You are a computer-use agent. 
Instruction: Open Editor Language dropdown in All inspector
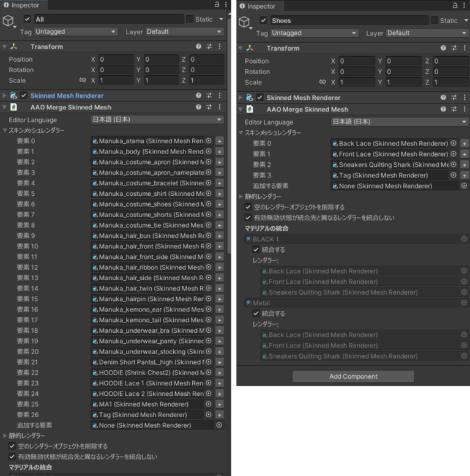coord(157,120)
